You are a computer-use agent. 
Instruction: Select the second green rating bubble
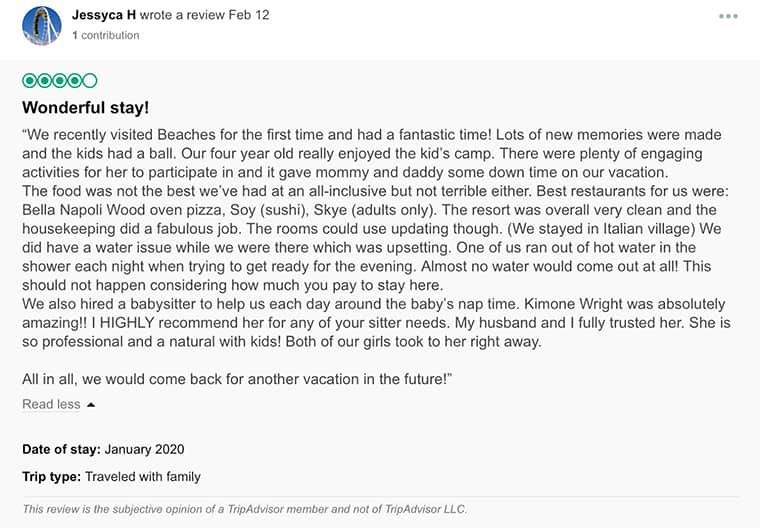tap(45, 80)
